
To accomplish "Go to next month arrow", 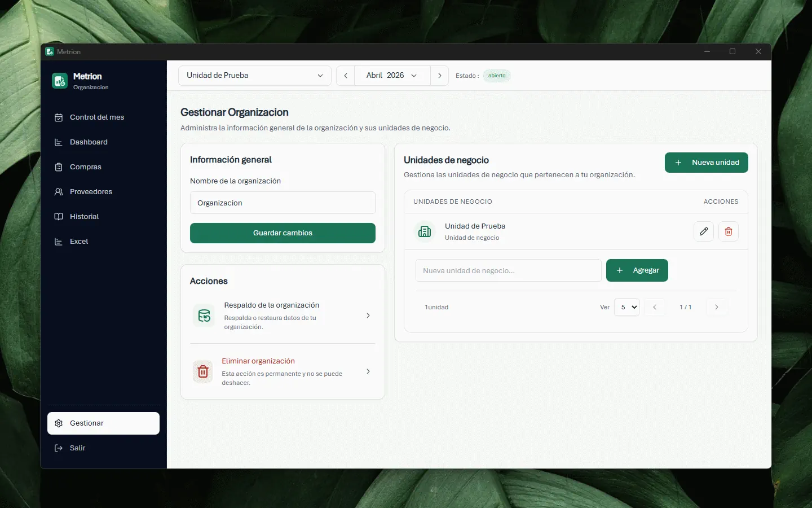I will (x=439, y=76).
